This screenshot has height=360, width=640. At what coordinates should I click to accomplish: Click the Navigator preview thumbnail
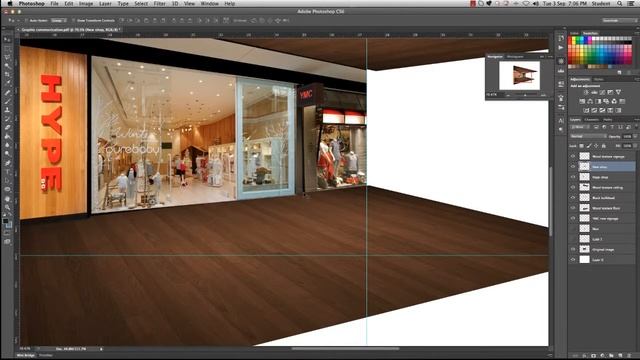[520, 76]
